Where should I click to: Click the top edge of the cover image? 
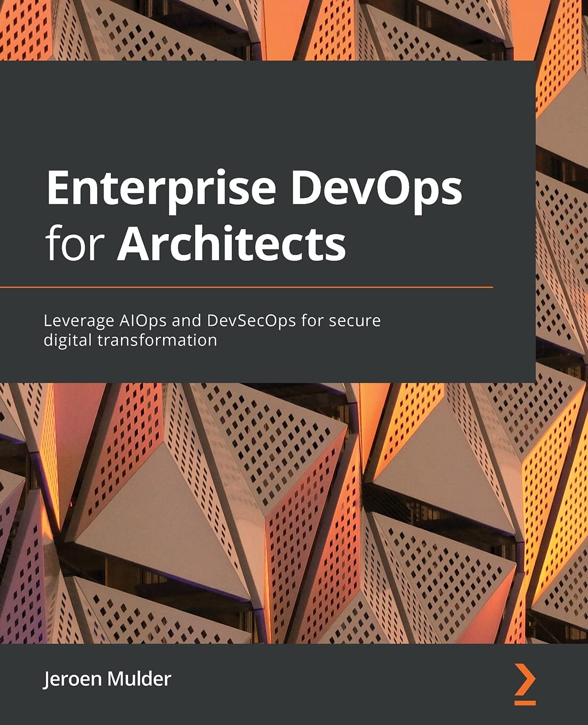[293, 3]
